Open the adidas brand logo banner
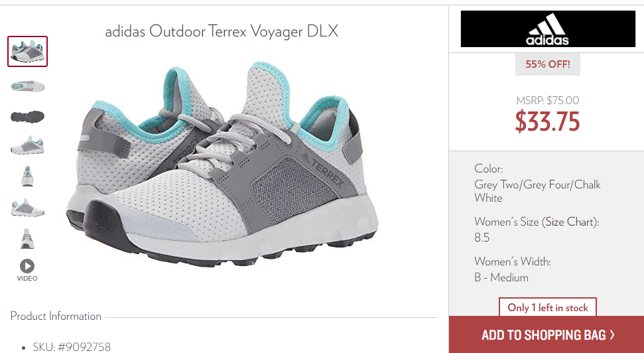The width and height of the screenshot is (644, 353). [548, 29]
